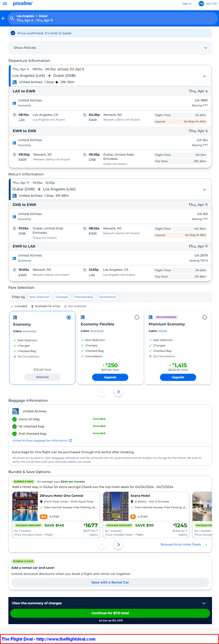Select the Premium Economy radio button
Viewport: 219px width, 644px height.
point(205,317)
